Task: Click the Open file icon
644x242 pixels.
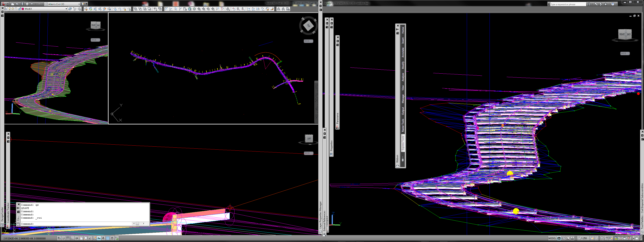Action: pos(18,4)
